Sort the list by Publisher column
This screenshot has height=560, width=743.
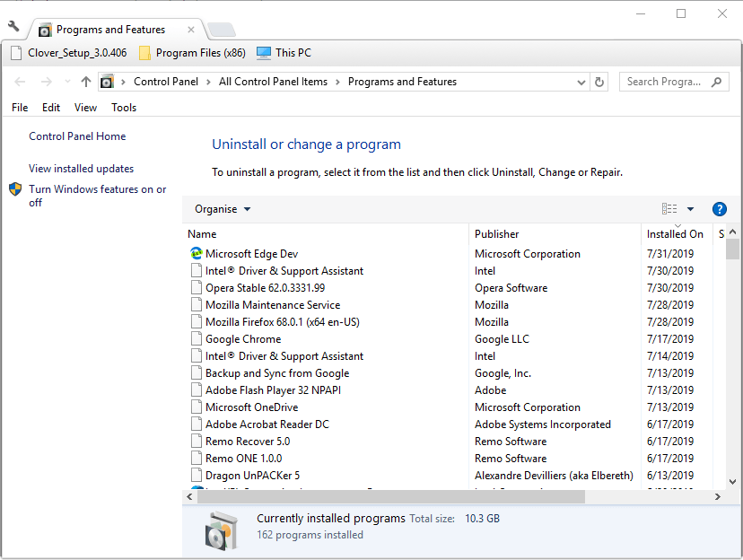(555, 234)
